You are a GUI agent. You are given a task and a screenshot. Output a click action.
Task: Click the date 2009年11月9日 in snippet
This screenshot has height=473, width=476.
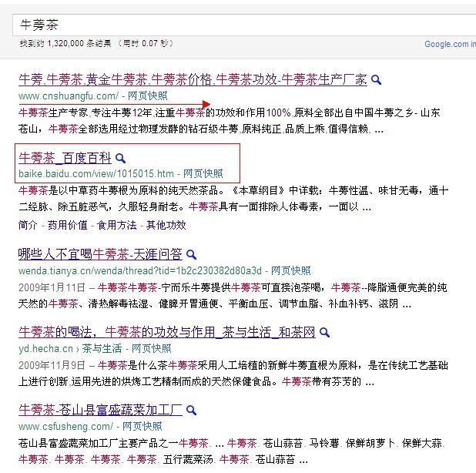pos(52,365)
